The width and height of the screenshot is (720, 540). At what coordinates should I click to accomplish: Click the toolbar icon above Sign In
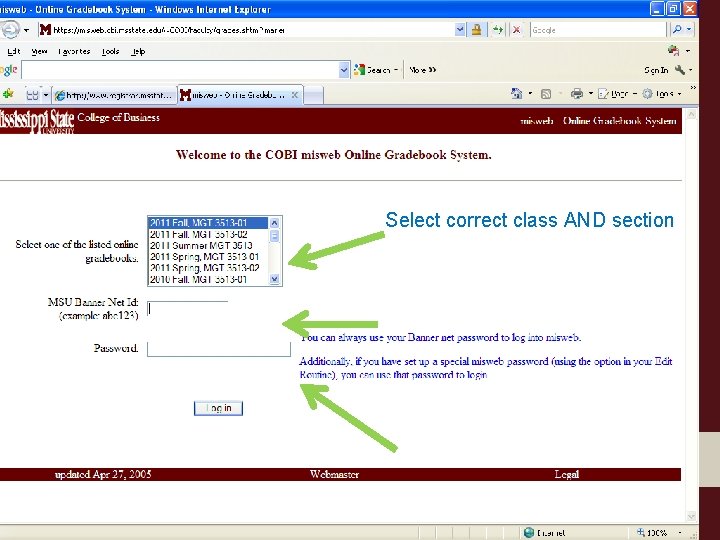pos(674,51)
